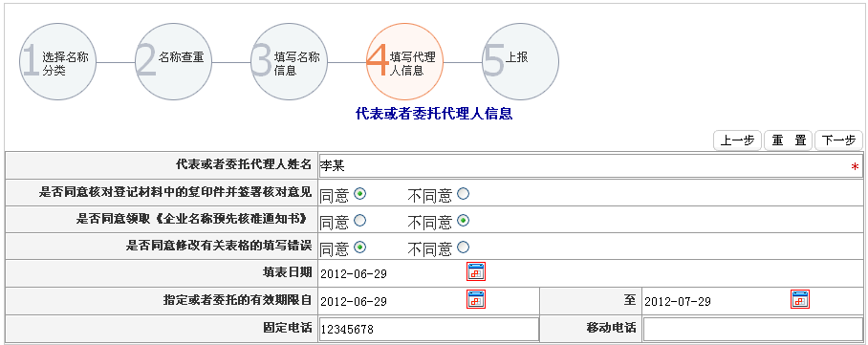Go to step 2 名称查重
The image size is (868, 345).
(x=173, y=61)
